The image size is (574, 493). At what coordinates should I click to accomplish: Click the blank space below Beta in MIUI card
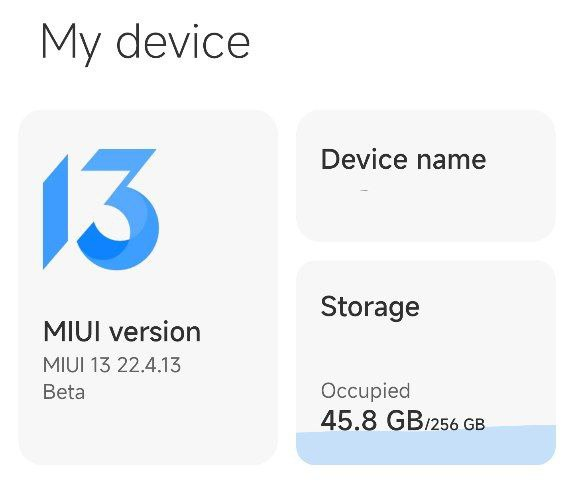[x=146, y=432]
